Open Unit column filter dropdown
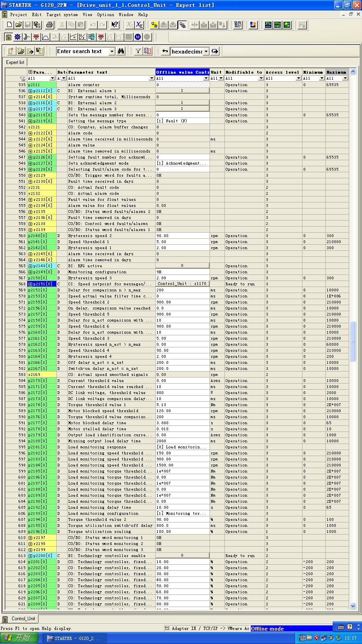Image resolution: width=362 pixels, height=644 pixels. 221,78
